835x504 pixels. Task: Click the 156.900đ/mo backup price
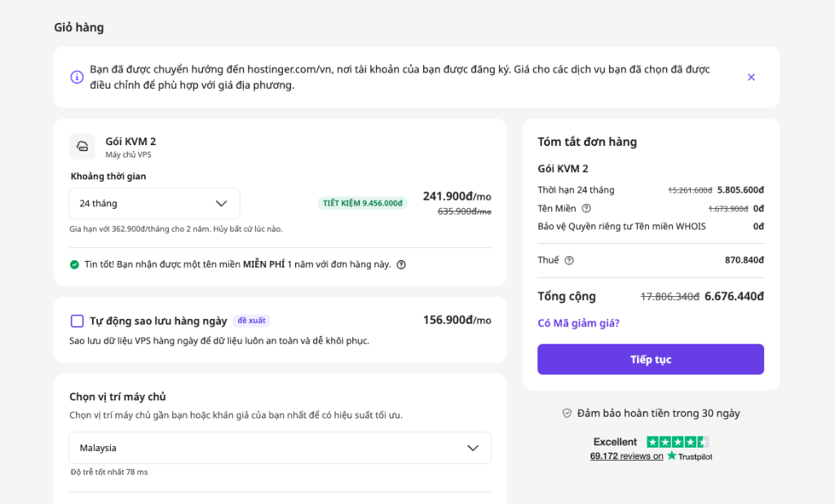(457, 320)
